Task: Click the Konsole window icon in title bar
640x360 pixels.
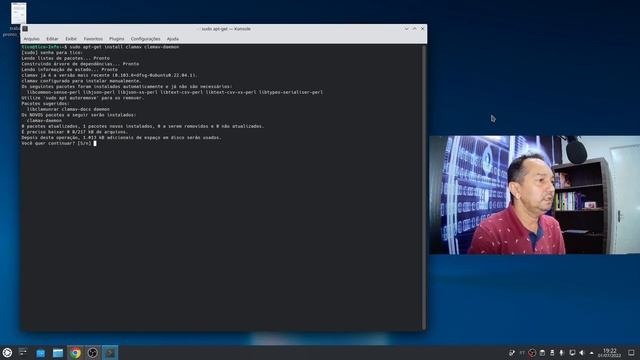Action: (x=25, y=29)
